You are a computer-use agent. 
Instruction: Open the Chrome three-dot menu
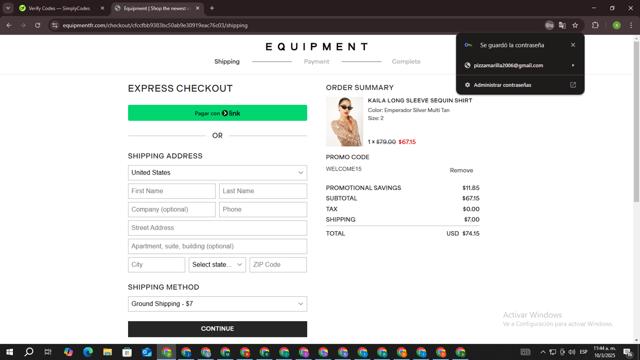[631, 25]
